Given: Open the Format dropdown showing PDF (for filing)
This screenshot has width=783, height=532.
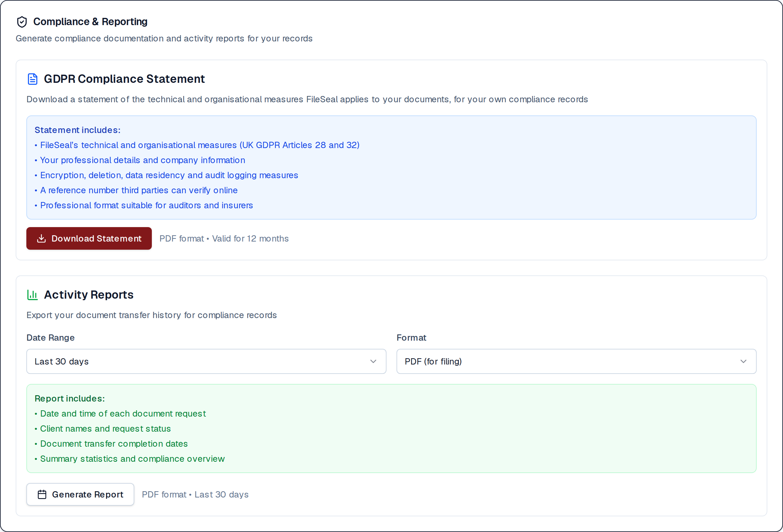Looking at the screenshot, I should click(x=576, y=362).
